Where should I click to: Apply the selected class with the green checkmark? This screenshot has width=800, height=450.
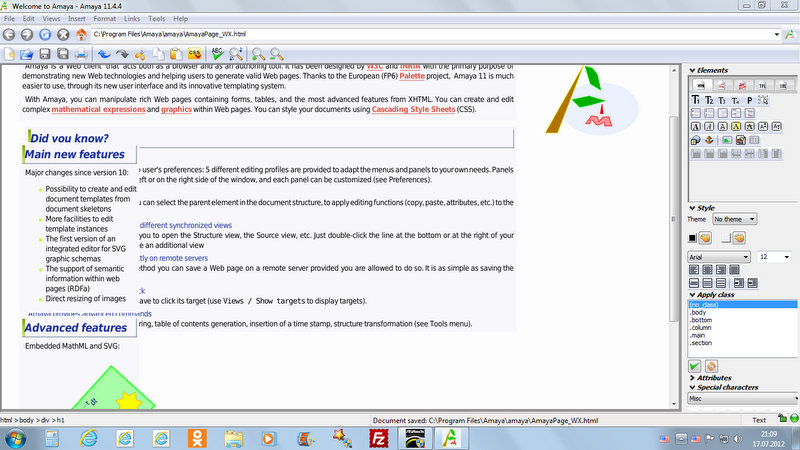coord(694,366)
